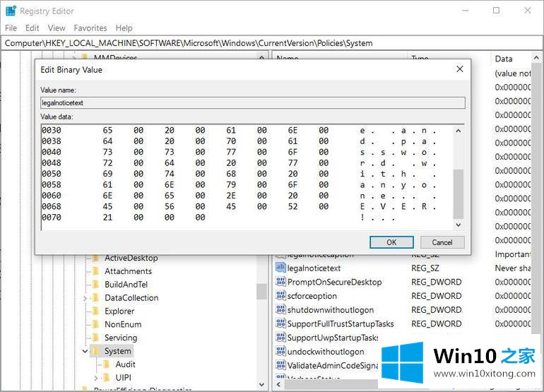Screen dimensions: 544x392
Task: Close the Edit Binary Value dialog
Action: tap(460, 69)
